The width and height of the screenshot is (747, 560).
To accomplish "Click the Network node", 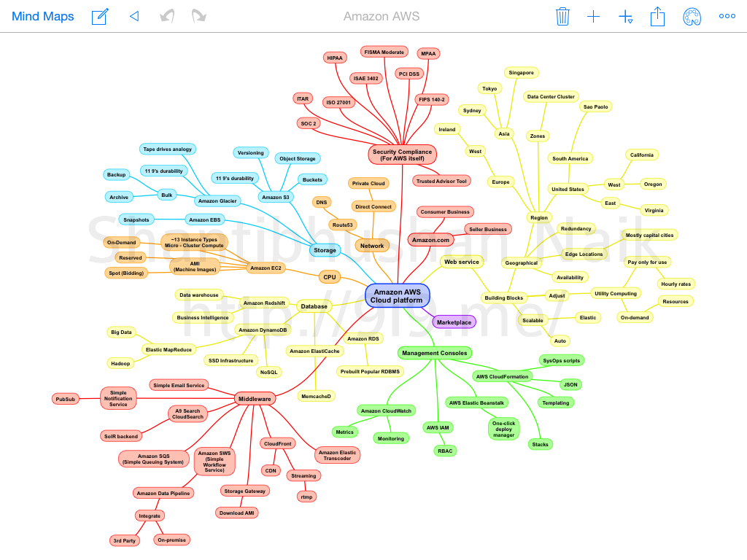I will [372, 246].
